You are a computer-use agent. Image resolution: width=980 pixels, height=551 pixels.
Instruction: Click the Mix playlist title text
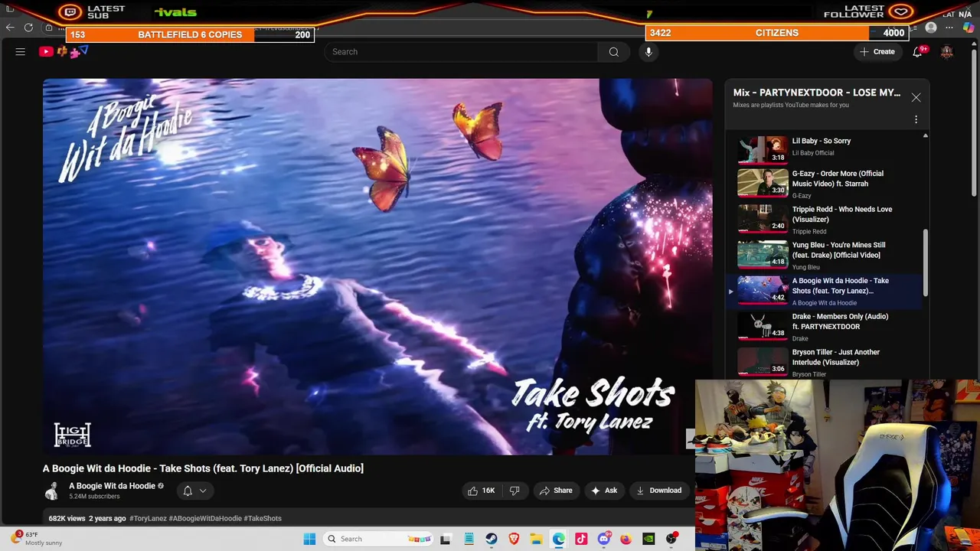pyautogui.click(x=816, y=93)
